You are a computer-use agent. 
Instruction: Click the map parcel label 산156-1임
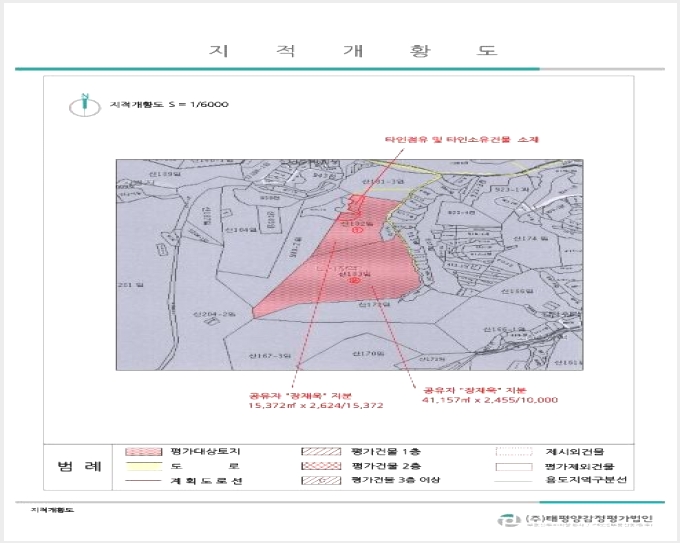(x=504, y=330)
